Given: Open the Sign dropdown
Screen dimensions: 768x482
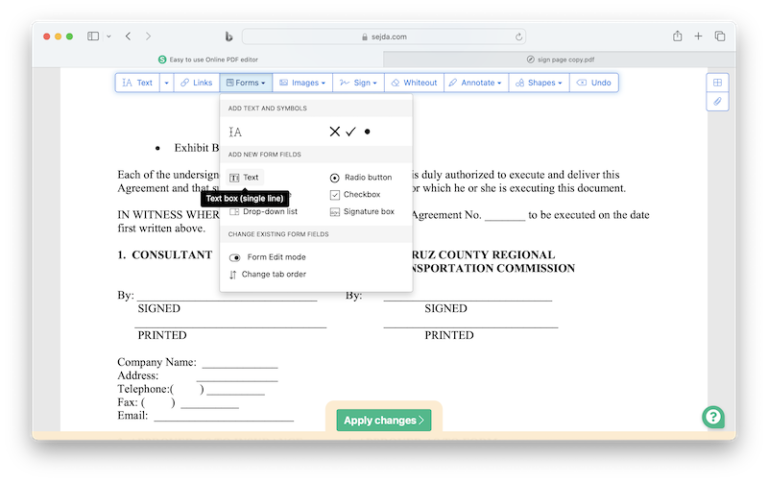Looking at the screenshot, I should tap(359, 83).
